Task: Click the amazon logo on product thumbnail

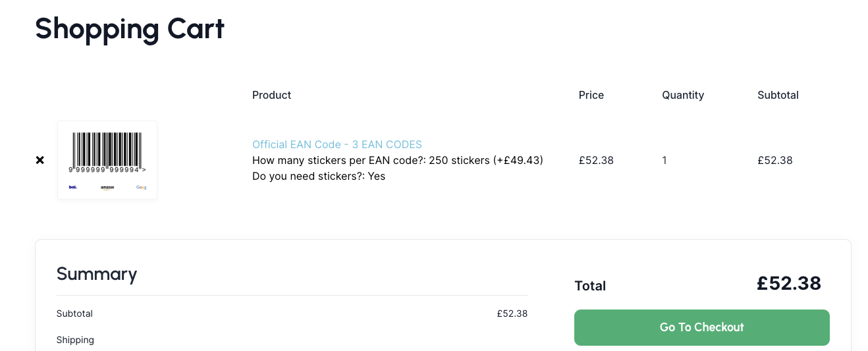Action: pyautogui.click(x=107, y=188)
